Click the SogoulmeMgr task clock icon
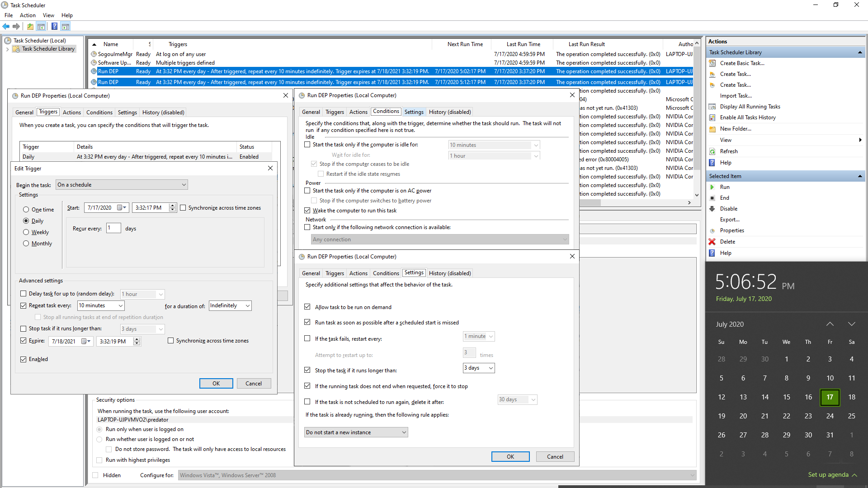 coord(94,54)
